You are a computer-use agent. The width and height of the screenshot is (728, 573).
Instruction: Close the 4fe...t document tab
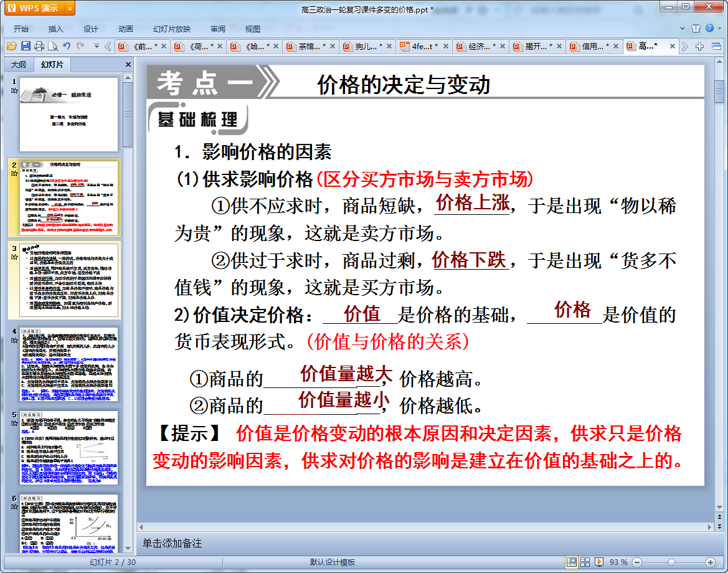pyautogui.click(x=446, y=47)
